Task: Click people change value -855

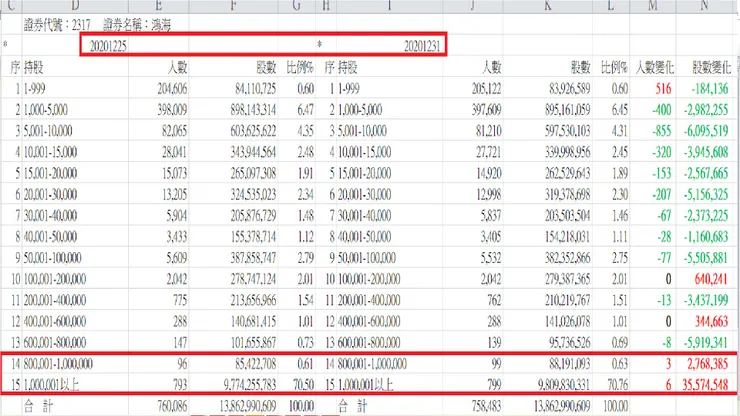Action: (x=662, y=131)
